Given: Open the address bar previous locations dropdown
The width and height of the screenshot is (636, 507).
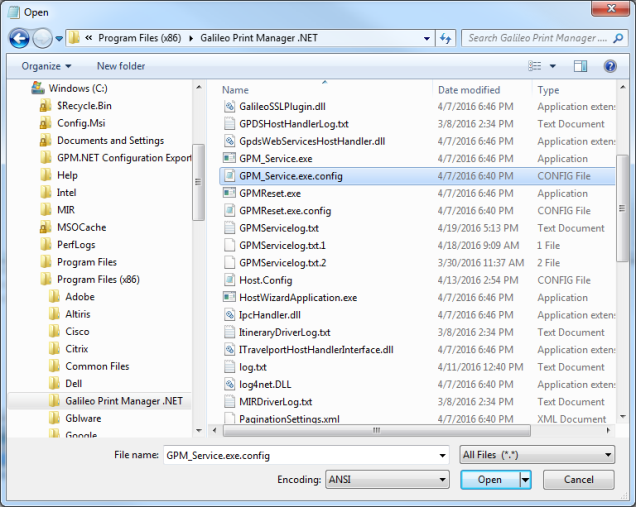Looking at the screenshot, I should coord(427,39).
